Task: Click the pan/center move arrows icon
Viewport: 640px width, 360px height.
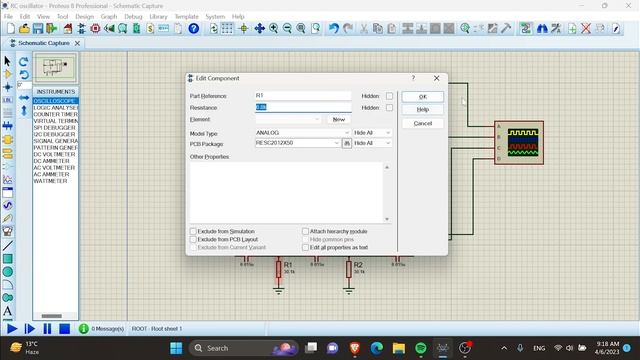Action: [259, 28]
